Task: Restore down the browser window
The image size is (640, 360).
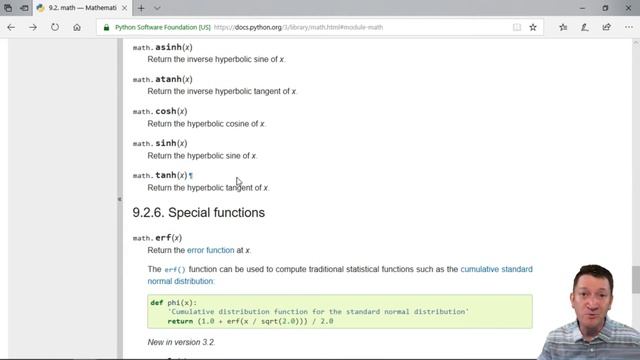Action: coord(605,8)
